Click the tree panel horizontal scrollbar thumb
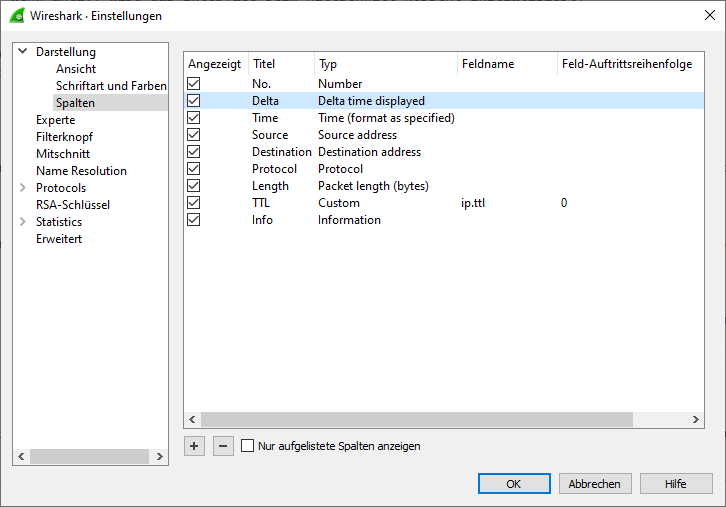The height and width of the screenshot is (507, 726). 89,457
